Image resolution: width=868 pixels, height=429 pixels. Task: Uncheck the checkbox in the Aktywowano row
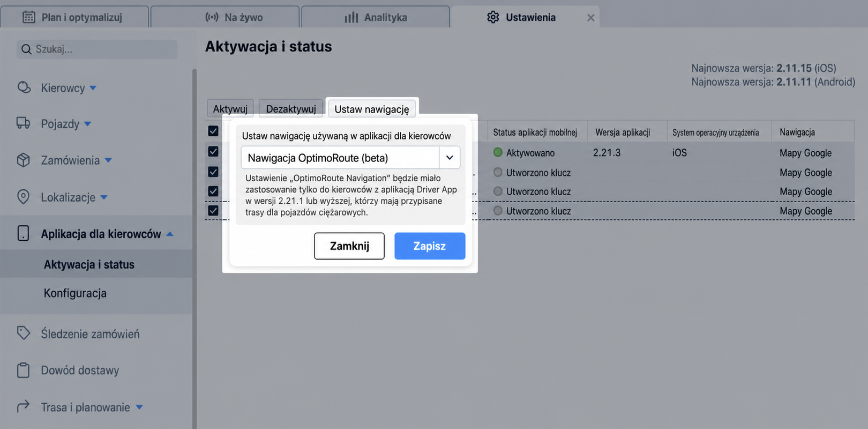pos(213,152)
